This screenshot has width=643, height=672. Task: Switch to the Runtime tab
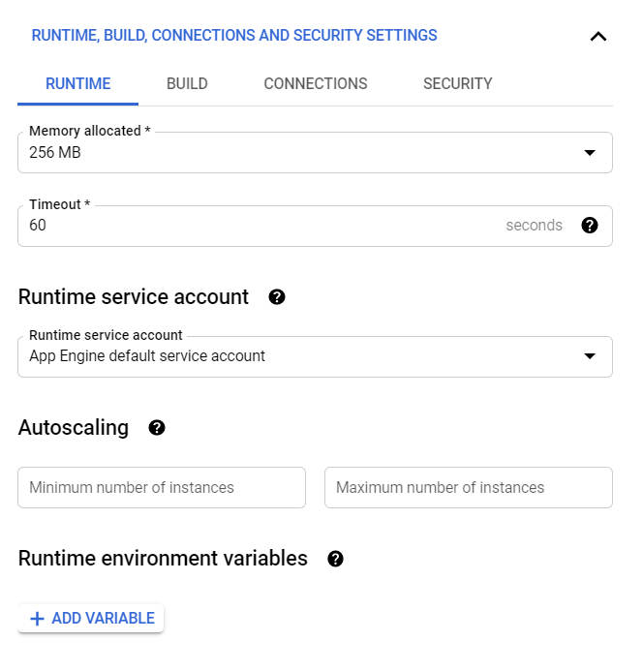(x=78, y=84)
